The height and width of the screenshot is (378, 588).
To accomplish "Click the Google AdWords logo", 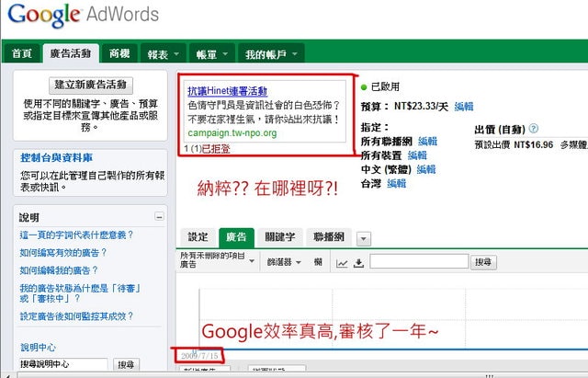I will click(x=83, y=16).
